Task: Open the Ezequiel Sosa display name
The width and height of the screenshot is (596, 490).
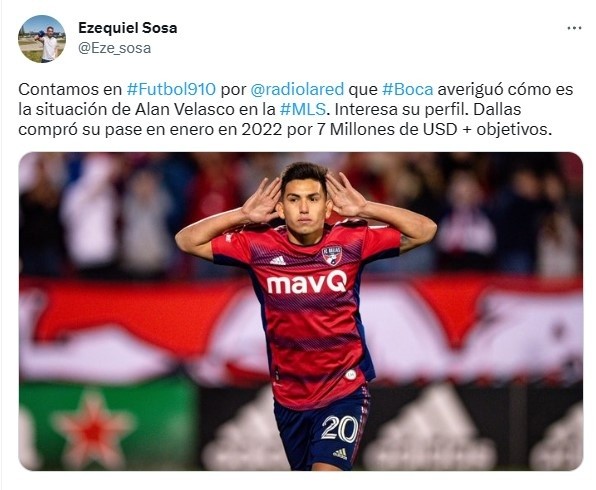Action: click(128, 28)
